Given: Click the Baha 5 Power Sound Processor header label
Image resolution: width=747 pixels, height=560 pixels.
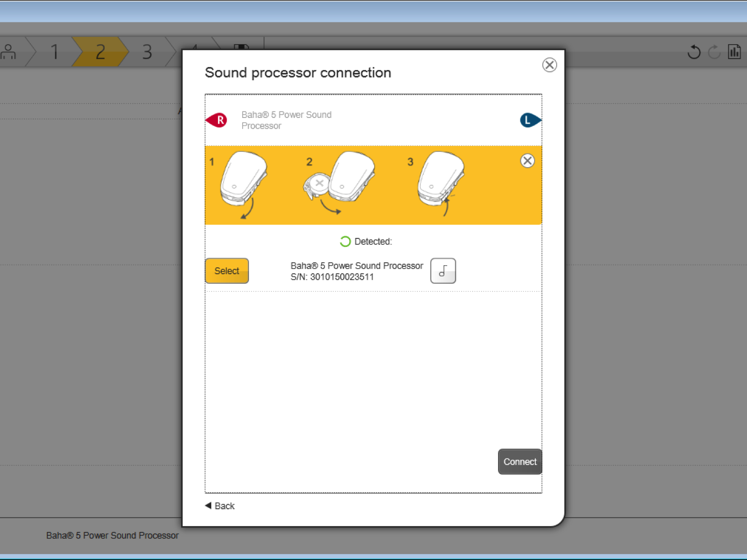Looking at the screenshot, I should pyautogui.click(x=286, y=120).
